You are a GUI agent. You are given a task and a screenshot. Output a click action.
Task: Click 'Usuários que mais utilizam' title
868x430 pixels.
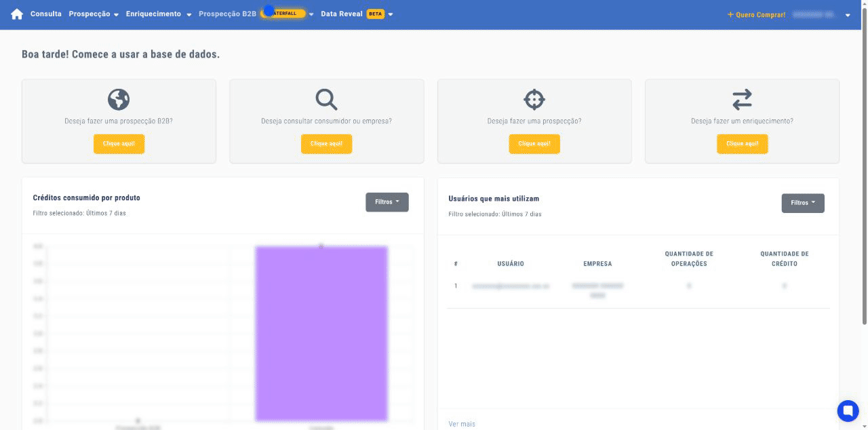494,199
